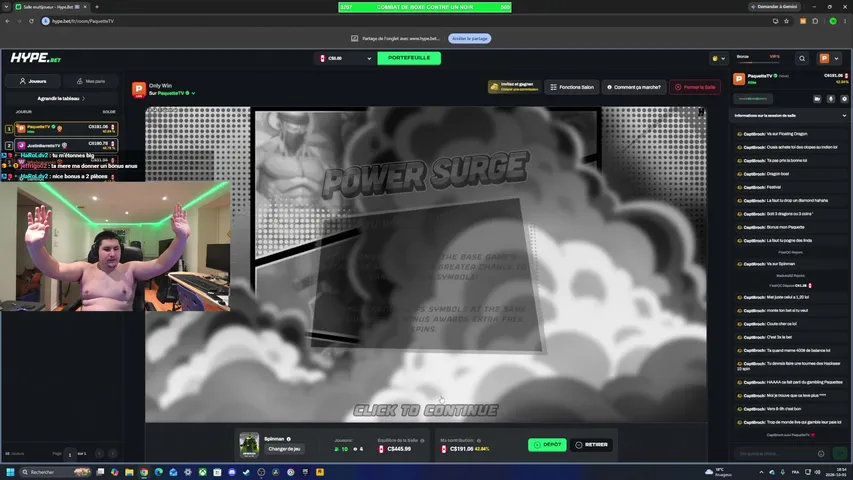
Task: Open Microsoft Edge from the taskbar
Action: (159, 472)
